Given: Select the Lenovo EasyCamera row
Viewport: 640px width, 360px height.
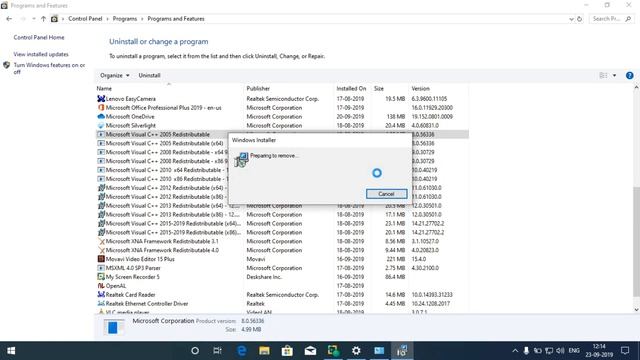Looking at the screenshot, I should point(282,99).
